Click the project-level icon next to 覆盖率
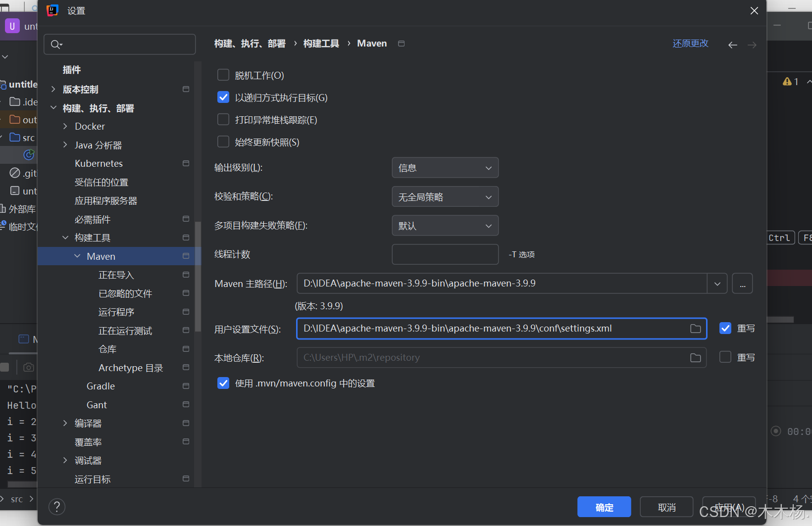The height and width of the screenshot is (526, 812). [186, 441]
